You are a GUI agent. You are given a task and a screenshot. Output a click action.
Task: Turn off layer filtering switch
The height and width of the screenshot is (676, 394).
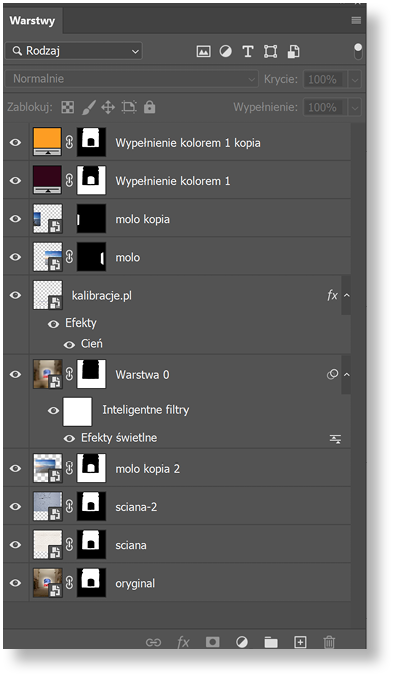tap(358, 51)
